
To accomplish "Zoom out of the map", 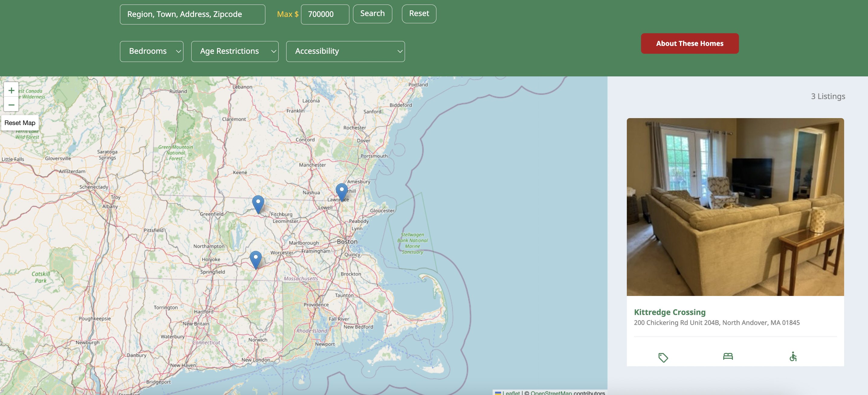I will click(11, 105).
